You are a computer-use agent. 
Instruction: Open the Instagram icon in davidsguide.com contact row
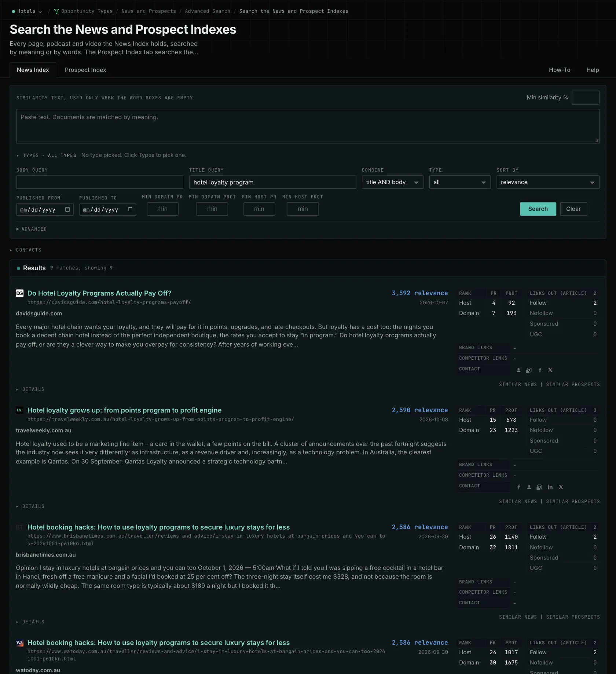pyautogui.click(x=529, y=370)
